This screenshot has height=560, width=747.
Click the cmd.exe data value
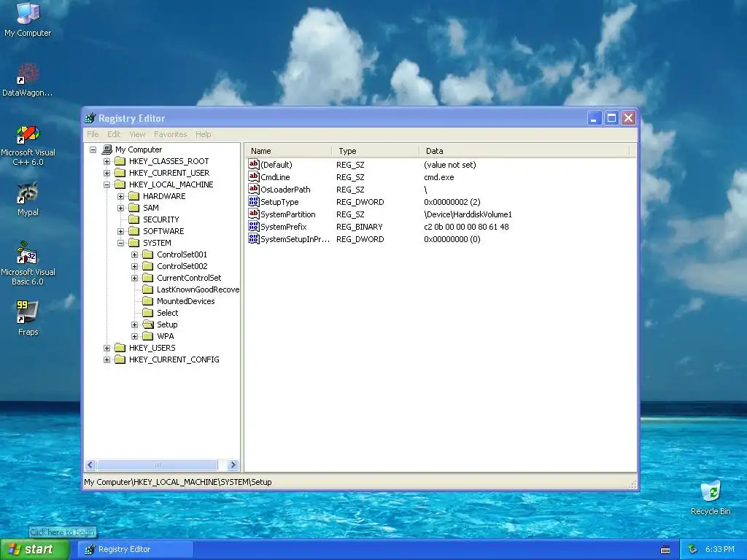(x=438, y=177)
